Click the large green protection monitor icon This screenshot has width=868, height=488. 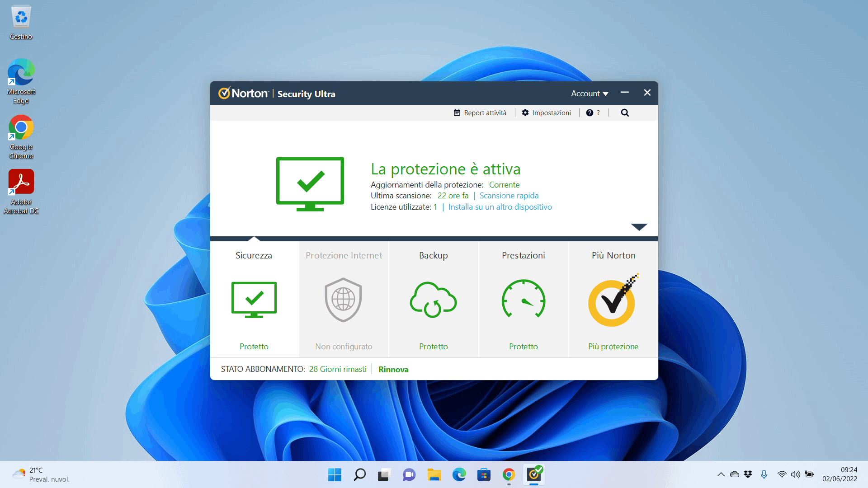pos(310,184)
